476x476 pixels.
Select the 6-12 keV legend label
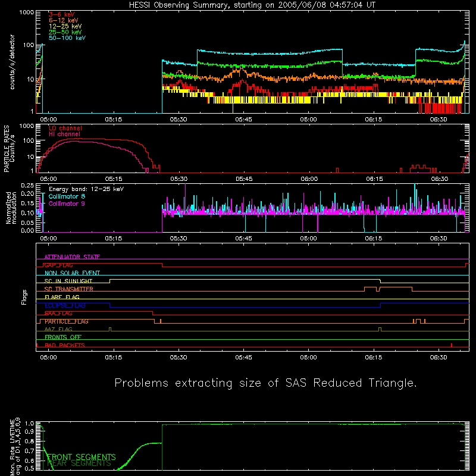(64, 20)
